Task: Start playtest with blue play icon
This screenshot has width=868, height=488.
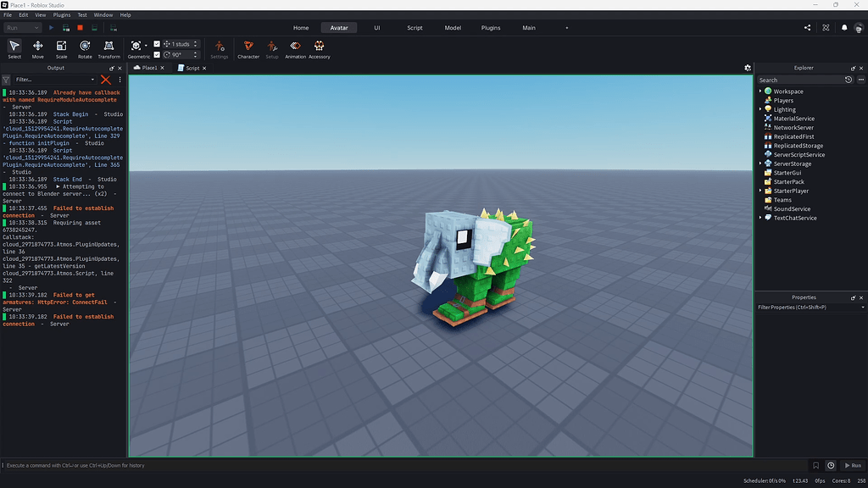Action: (51, 28)
